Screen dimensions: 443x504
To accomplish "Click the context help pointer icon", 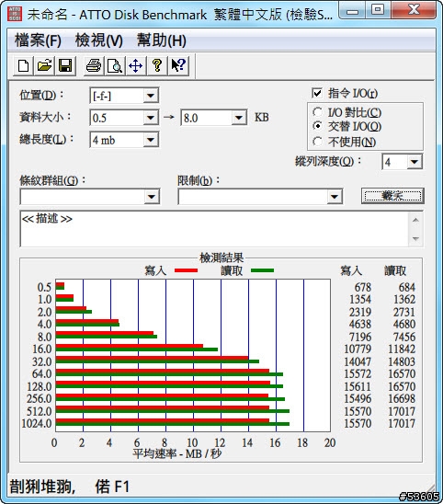I will [178, 66].
